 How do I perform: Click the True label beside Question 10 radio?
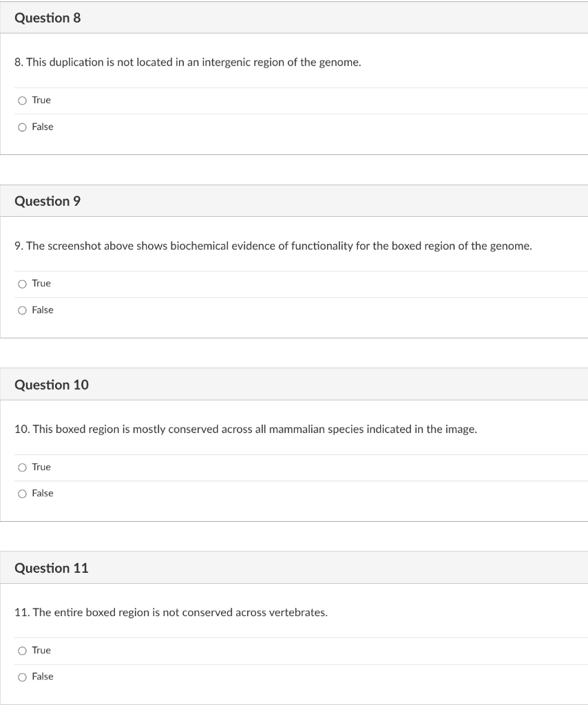[x=41, y=467]
